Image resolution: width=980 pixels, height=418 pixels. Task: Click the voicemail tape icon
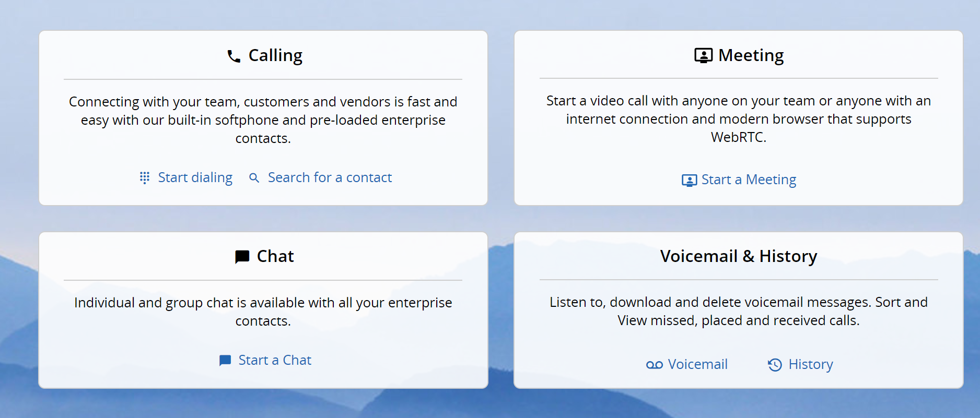655,365
